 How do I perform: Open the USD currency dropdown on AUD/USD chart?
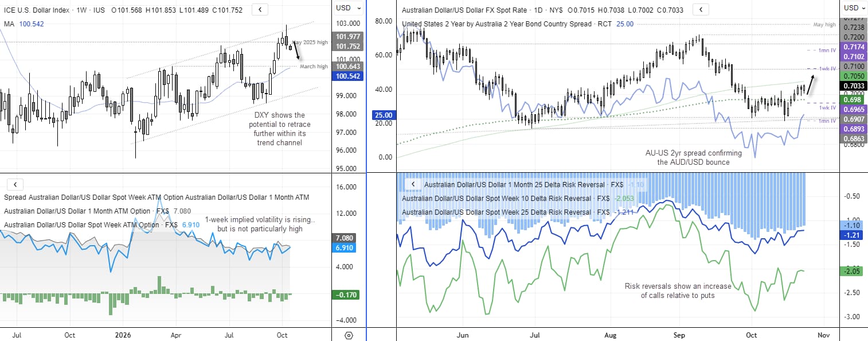click(x=853, y=8)
